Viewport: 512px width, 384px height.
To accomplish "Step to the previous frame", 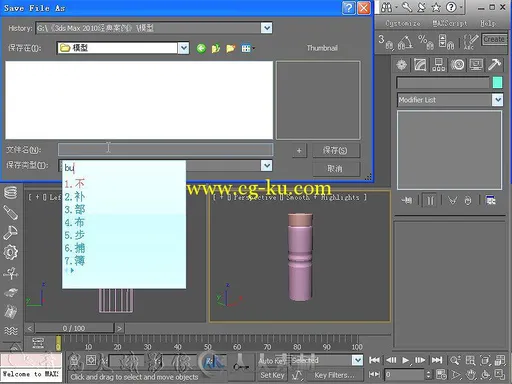I will 391,360.
